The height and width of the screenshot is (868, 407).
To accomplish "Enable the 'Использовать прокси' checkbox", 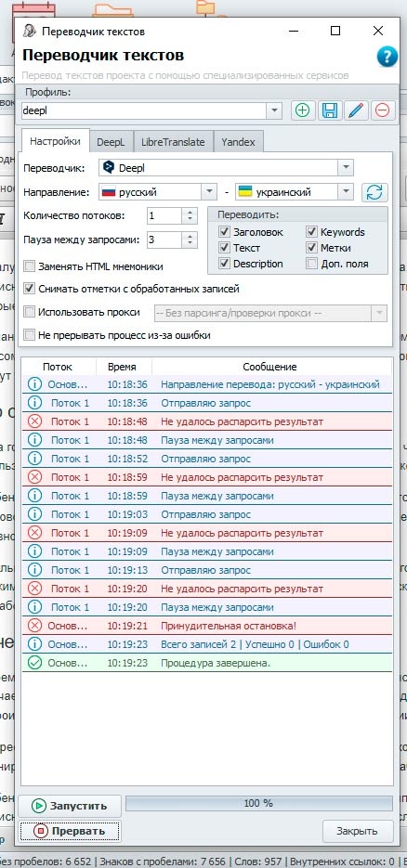I will 30,312.
